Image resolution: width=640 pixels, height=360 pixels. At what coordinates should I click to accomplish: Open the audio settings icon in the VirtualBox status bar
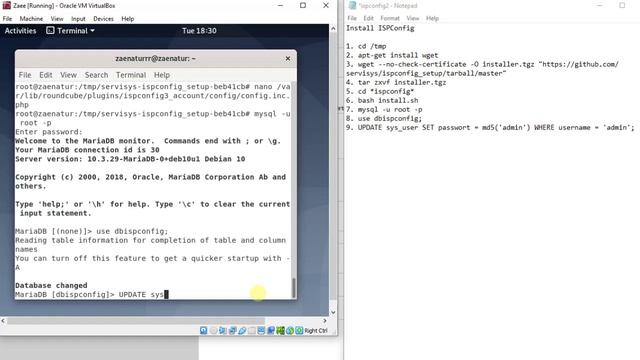[x=222, y=331]
